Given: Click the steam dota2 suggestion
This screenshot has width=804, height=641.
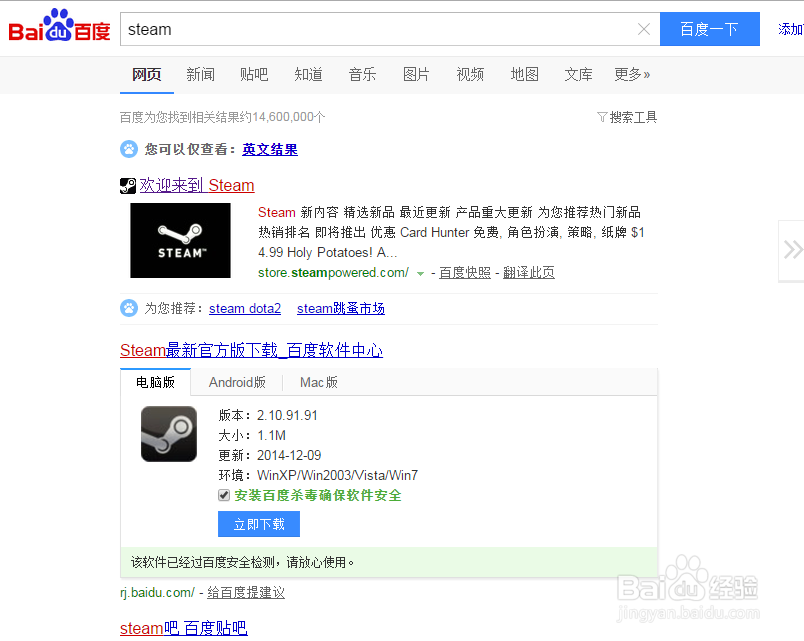Looking at the screenshot, I should point(245,309).
